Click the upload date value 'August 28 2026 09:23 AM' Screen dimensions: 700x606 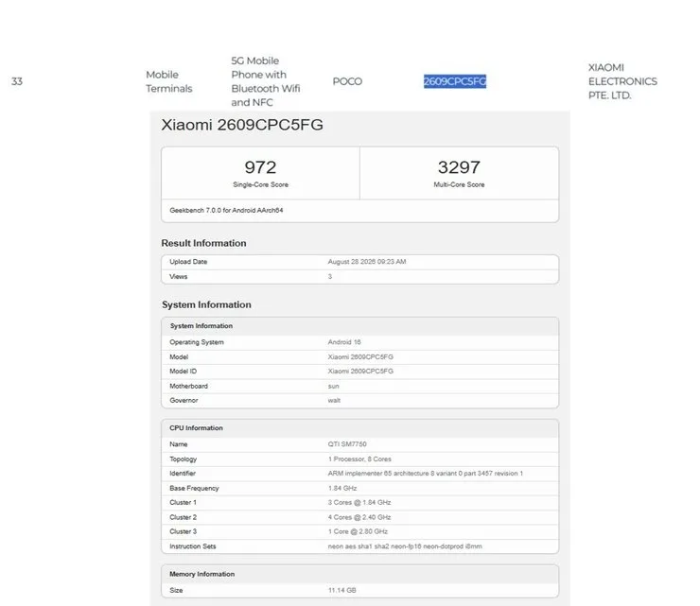[366, 262]
